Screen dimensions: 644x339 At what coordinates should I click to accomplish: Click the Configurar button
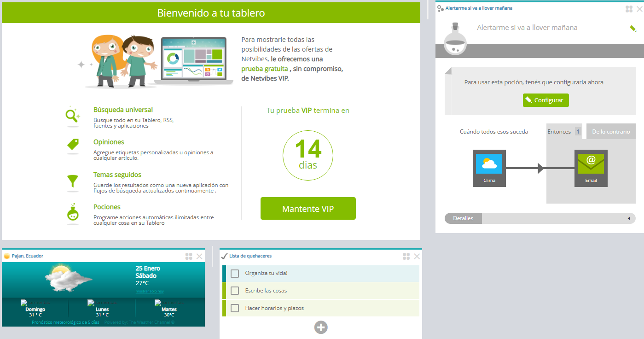pyautogui.click(x=546, y=100)
